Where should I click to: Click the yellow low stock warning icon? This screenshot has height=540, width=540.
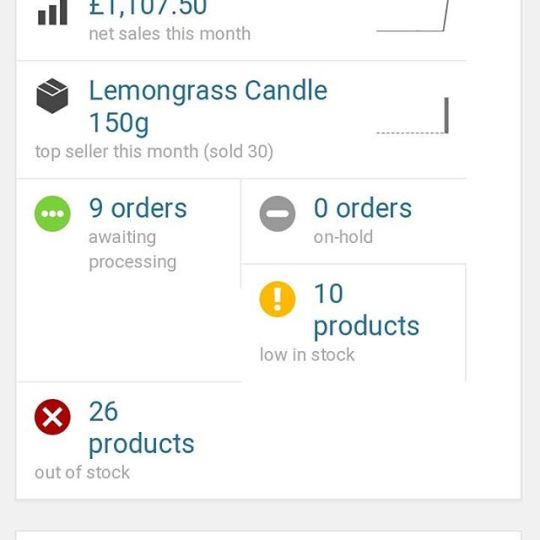click(x=277, y=299)
